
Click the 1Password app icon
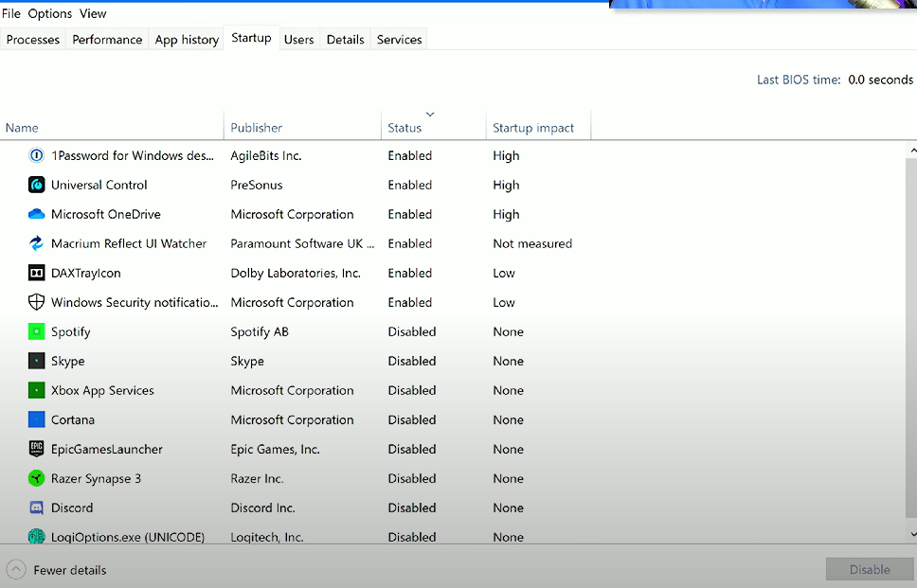[x=36, y=155]
